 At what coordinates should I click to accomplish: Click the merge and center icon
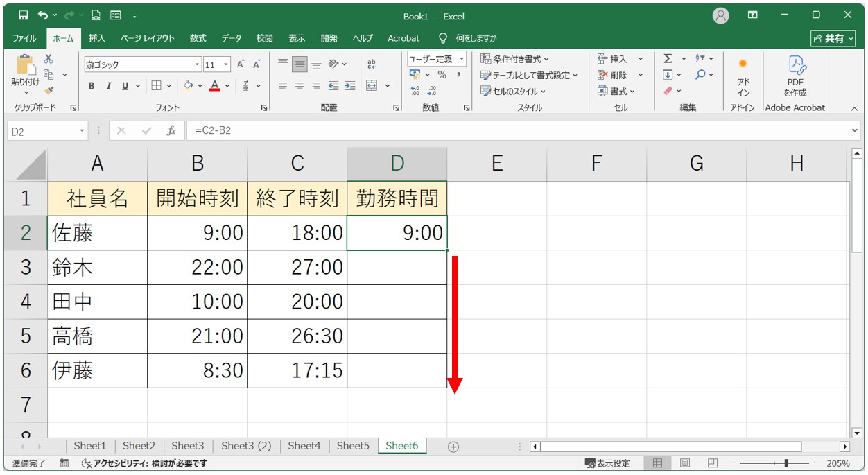[372, 86]
